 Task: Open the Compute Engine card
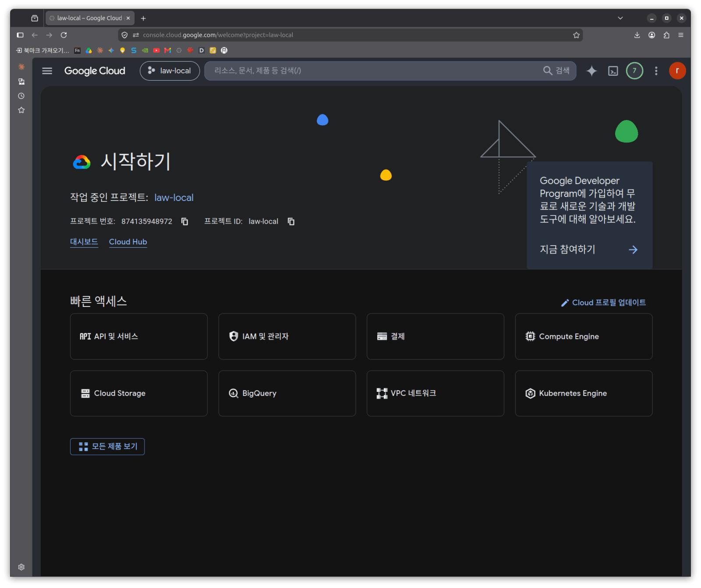click(584, 336)
